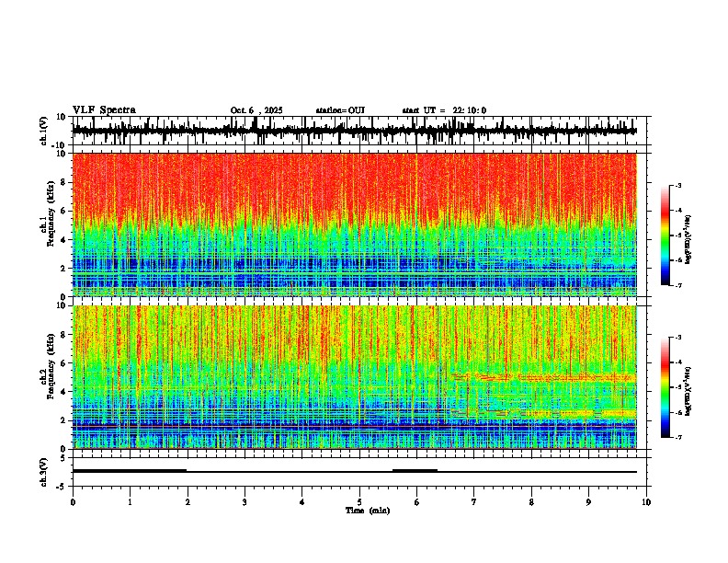Click time-axis tick label "7"

(x=474, y=502)
